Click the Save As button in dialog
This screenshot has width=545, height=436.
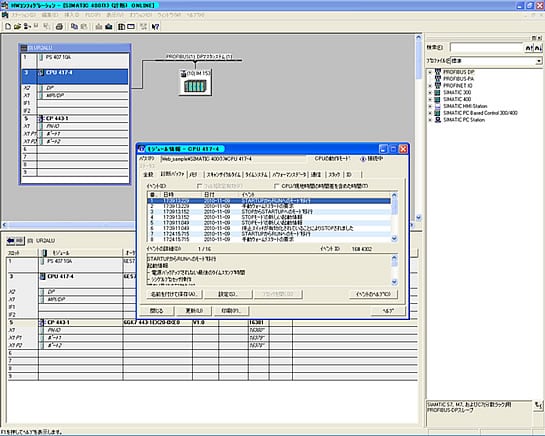(x=174, y=294)
